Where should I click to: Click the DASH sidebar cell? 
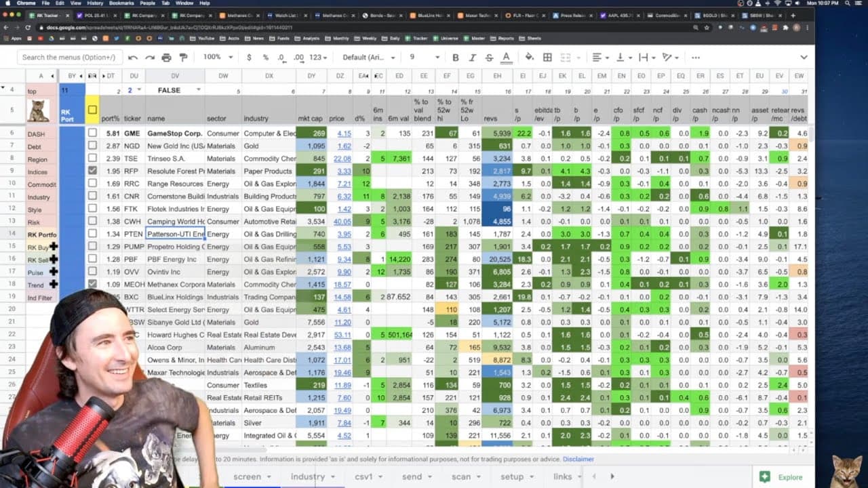[x=42, y=134]
